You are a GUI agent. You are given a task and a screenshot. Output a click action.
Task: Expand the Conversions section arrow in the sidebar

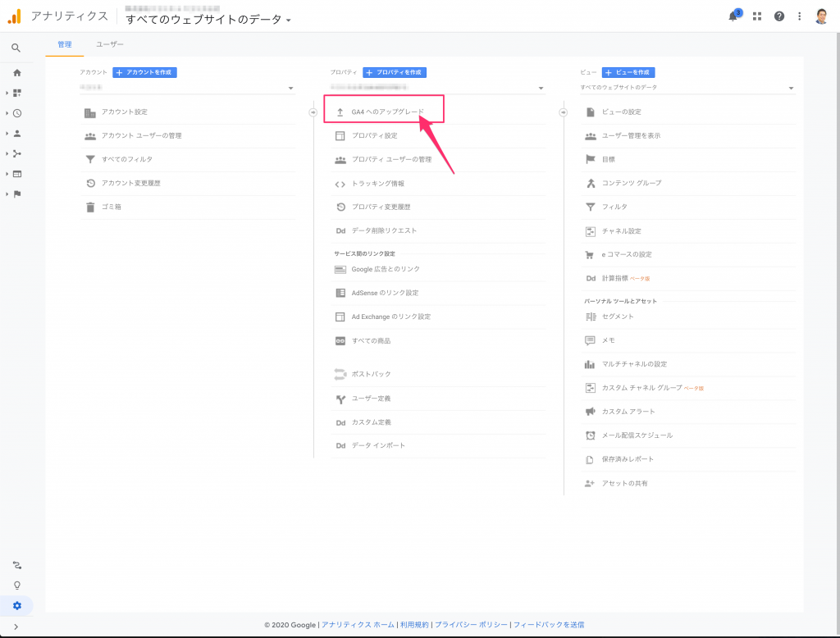coord(7,194)
